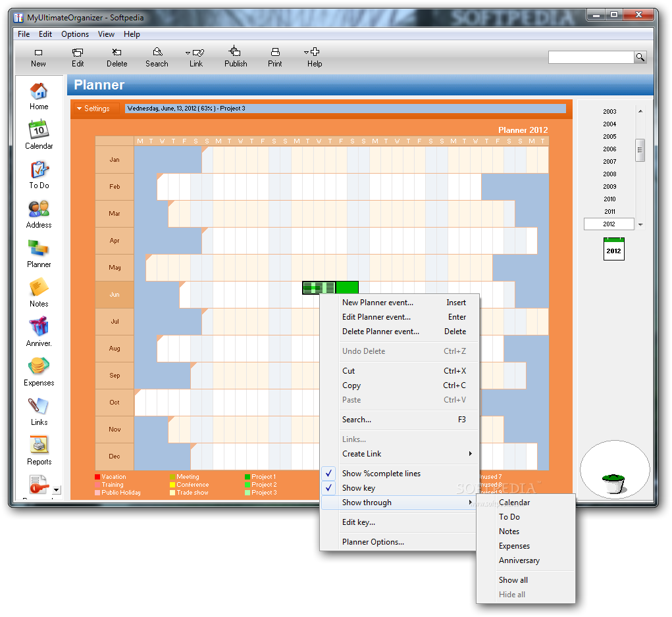672x617 pixels.
Task: Select year 2012 in year list
Action: click(x=609, y=224)
